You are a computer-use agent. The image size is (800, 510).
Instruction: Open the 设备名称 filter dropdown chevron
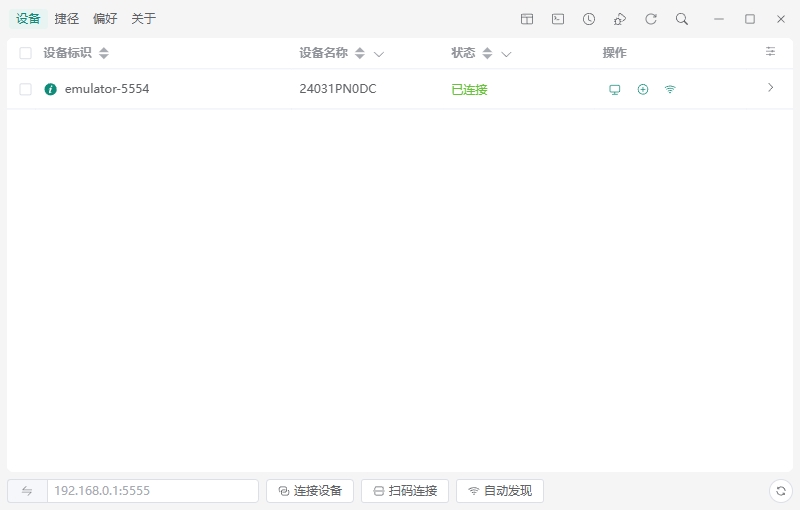tap(379, 54)
